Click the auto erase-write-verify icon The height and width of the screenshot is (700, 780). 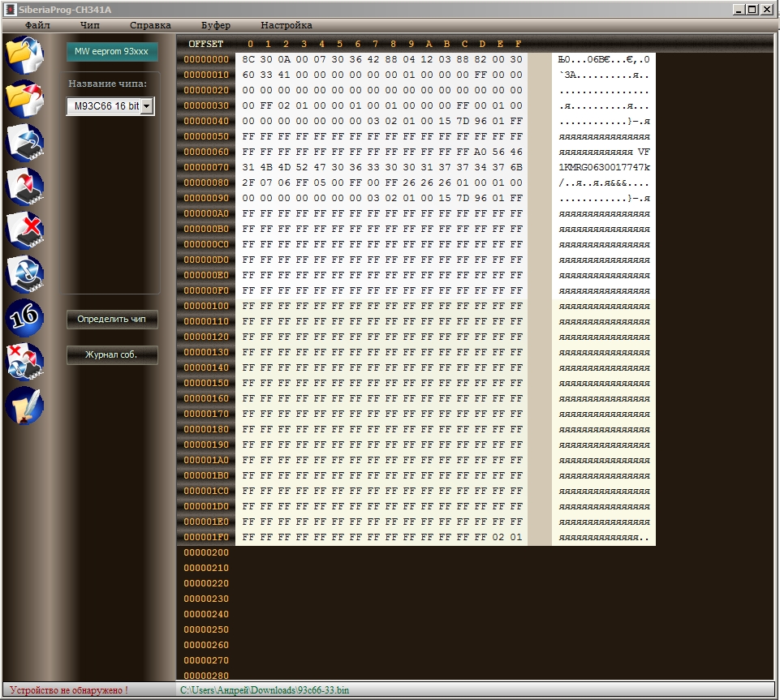[24, 361]
